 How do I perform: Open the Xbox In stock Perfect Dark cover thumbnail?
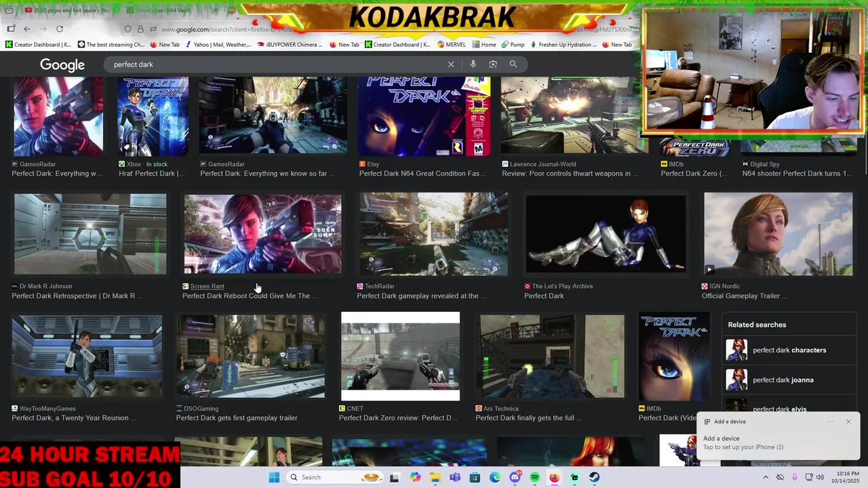point(153,117)
